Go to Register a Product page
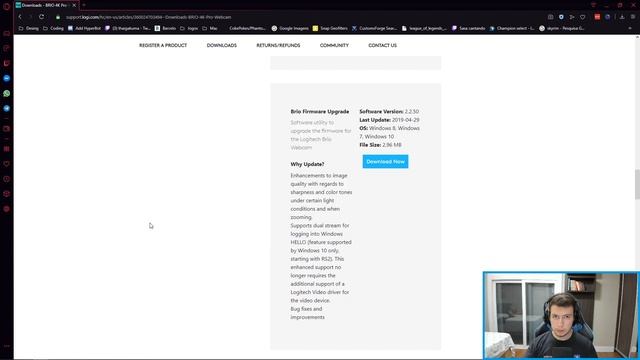Image resolution: width=640 pixels, height=360 pixels. tap(163, 45)
